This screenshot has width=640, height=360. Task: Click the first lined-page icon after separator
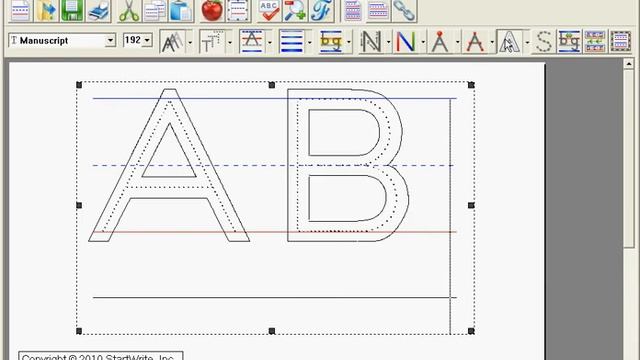(x=353, y=10)
